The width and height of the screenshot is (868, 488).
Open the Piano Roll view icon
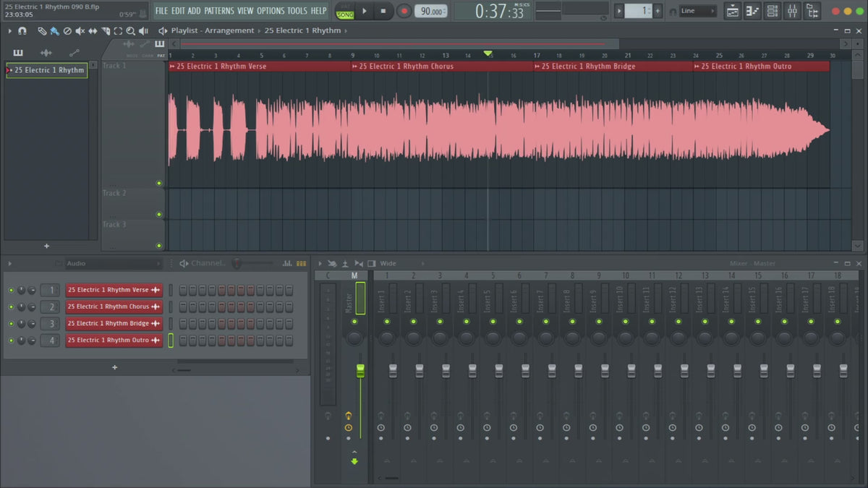click(x=753, y=11)
